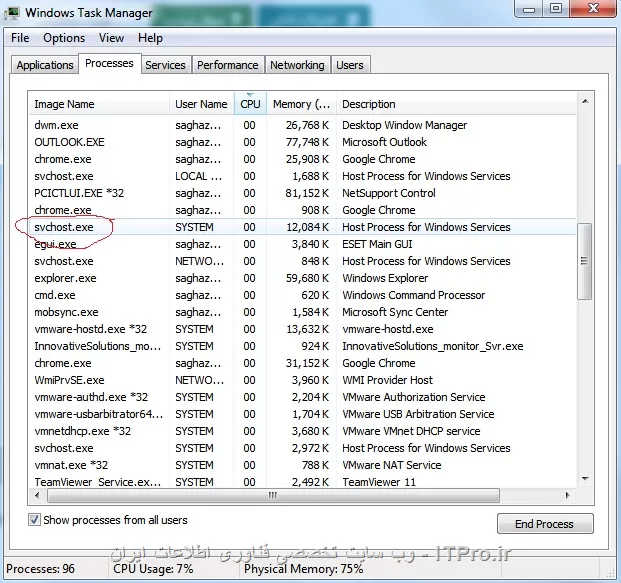The image size is (621, 583).
Task: Sort by User Name column header
Action: pyautogui.click(x=202, y=104)
